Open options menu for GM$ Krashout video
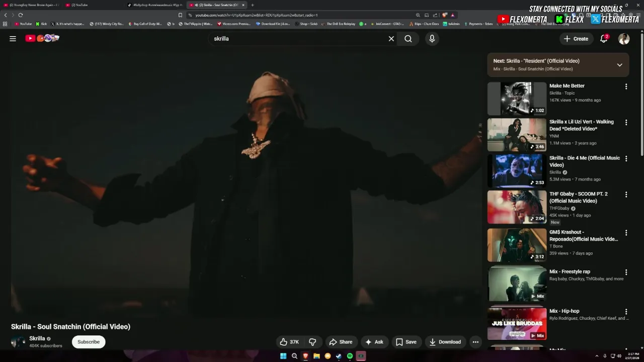This screenshot has height=362, width=644. [626, 233]
